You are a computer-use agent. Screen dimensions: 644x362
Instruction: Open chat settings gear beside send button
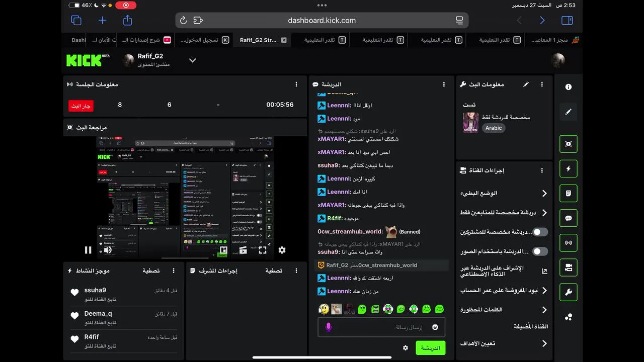pyautogui.click(x=406, y=348)
